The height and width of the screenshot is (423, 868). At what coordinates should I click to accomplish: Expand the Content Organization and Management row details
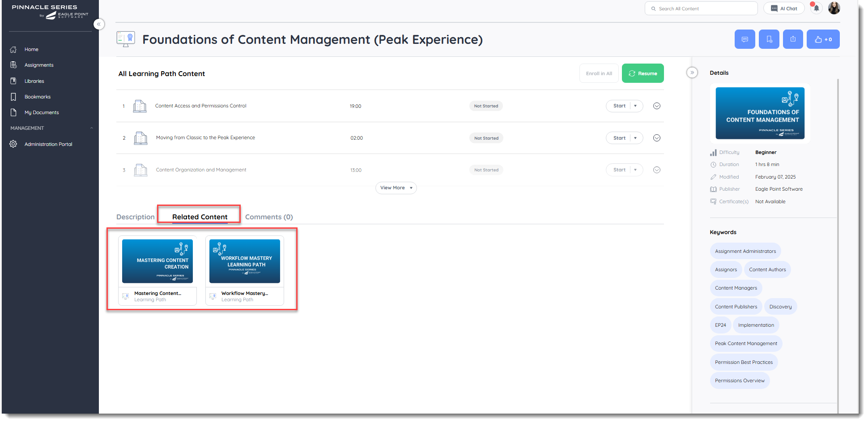tap(656, 170)
